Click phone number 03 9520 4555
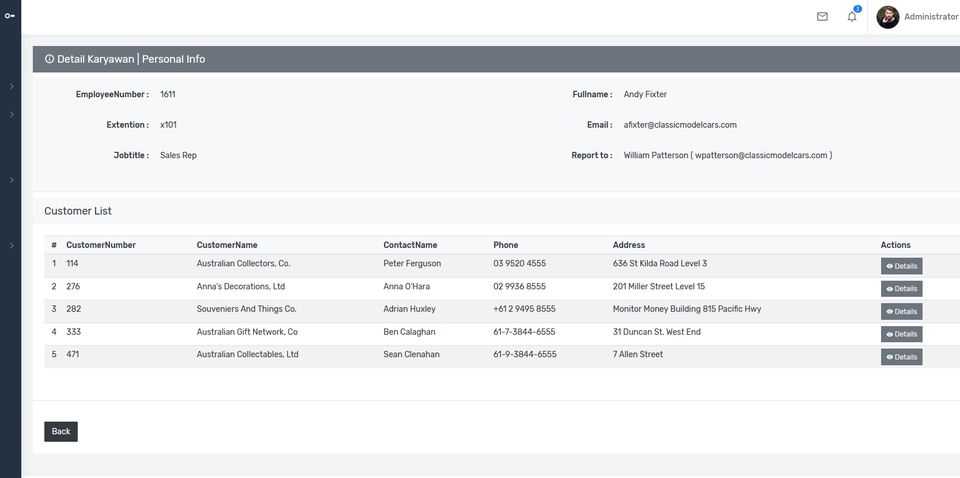 point(520,264)
